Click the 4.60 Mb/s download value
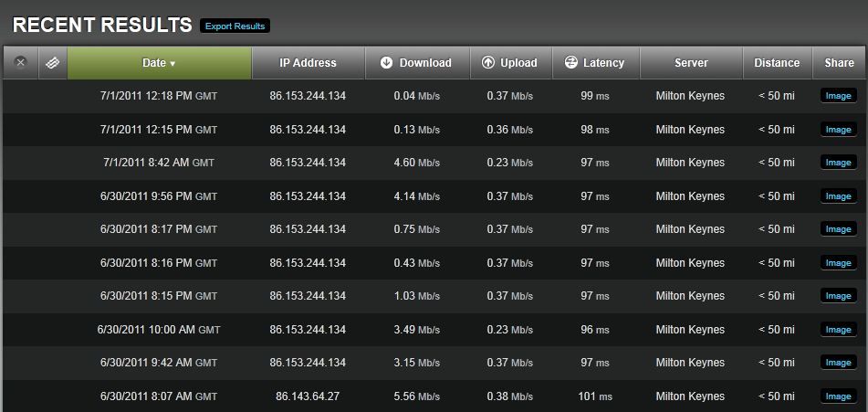868x412 pixels. coord(417,163)
